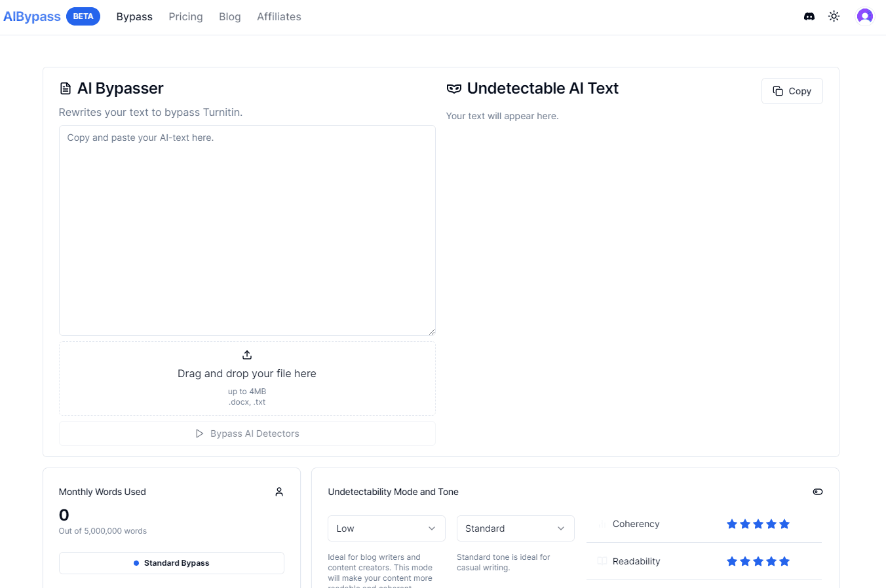Click the document icon beside AI Bypasser
The width and height of the screenshot is (886, 588).
click(x=66, y=88)
